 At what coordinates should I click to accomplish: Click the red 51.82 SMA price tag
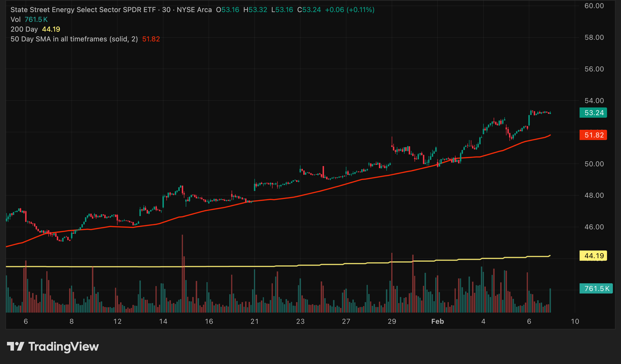[x=594, y=135]
